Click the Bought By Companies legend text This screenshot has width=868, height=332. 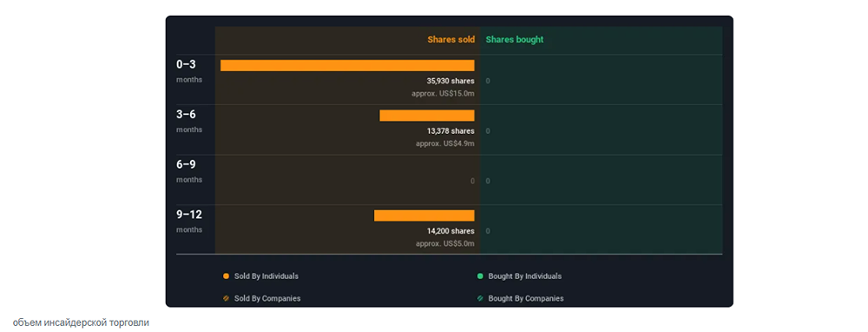526,298
